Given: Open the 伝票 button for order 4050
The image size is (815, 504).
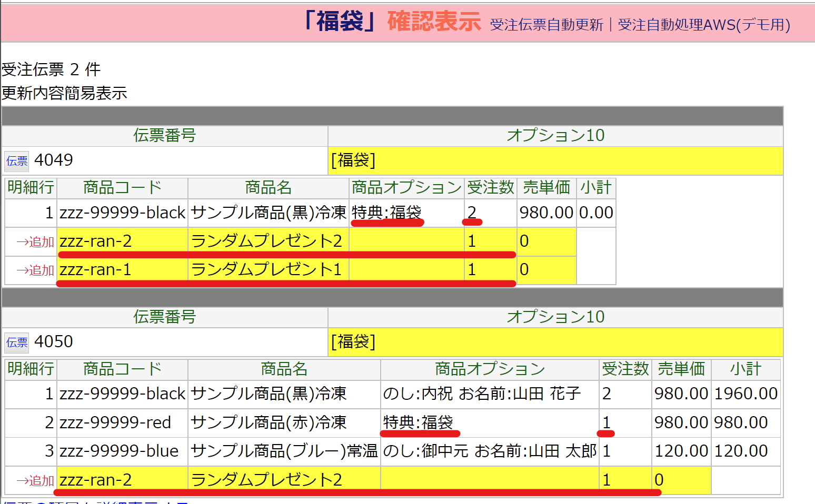Looking at the screenshot, I should click(17, 342).
